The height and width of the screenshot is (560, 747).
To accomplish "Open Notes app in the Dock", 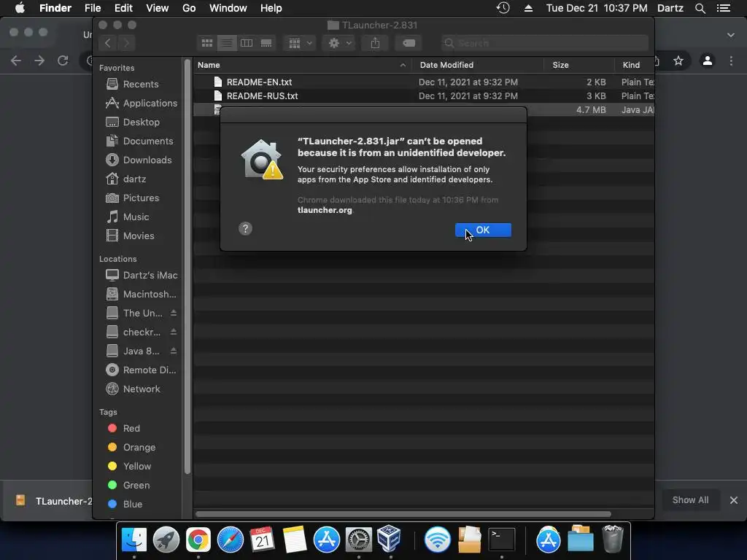I will coord(295,540).
